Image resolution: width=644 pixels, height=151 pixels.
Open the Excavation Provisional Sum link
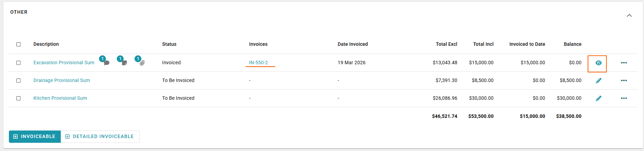[64, 63]
